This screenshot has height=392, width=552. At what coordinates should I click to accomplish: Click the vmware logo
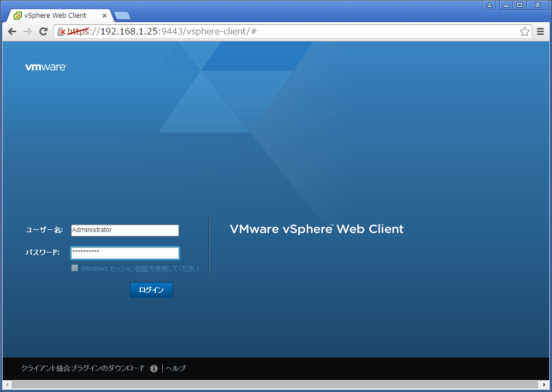tap(46, 67)
